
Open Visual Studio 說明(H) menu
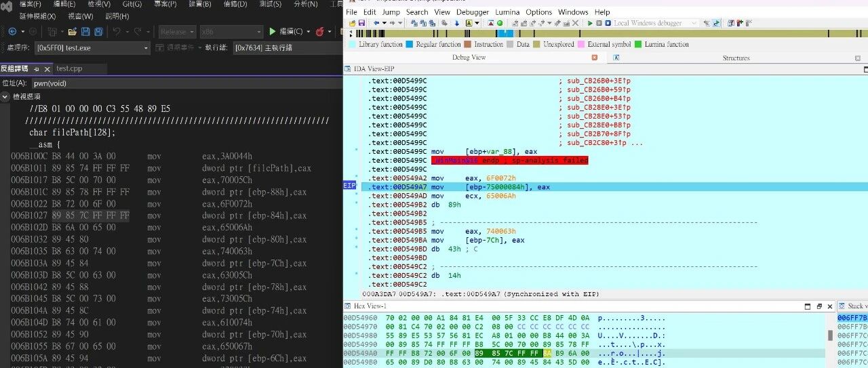click(117, 16)
